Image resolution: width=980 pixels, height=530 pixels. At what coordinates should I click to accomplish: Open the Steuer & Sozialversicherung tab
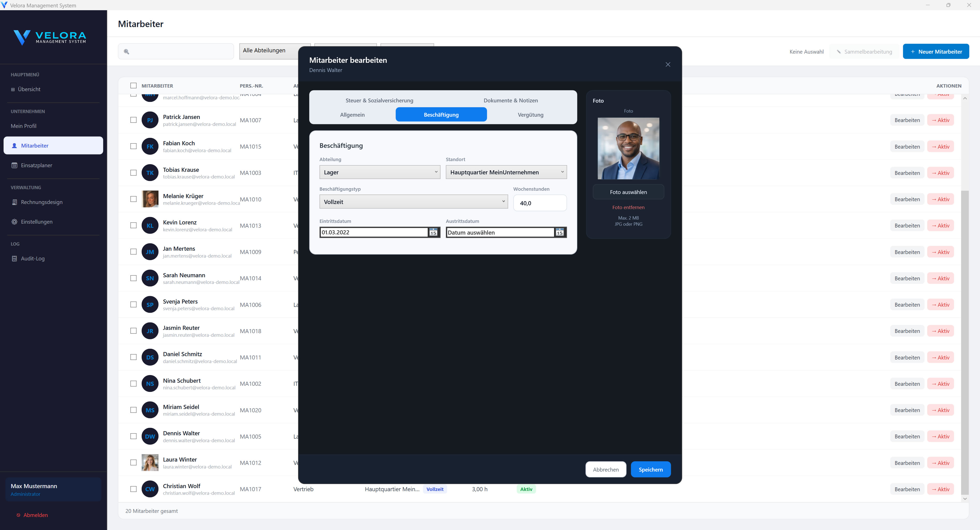pos(379,100)
